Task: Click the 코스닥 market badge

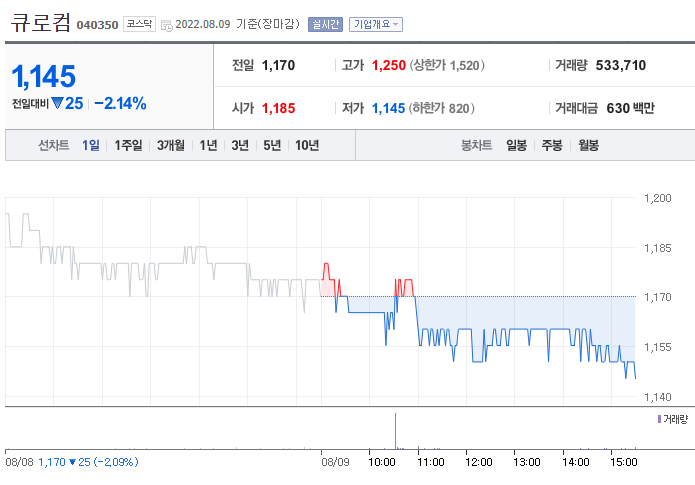Action: coord(139,24)
